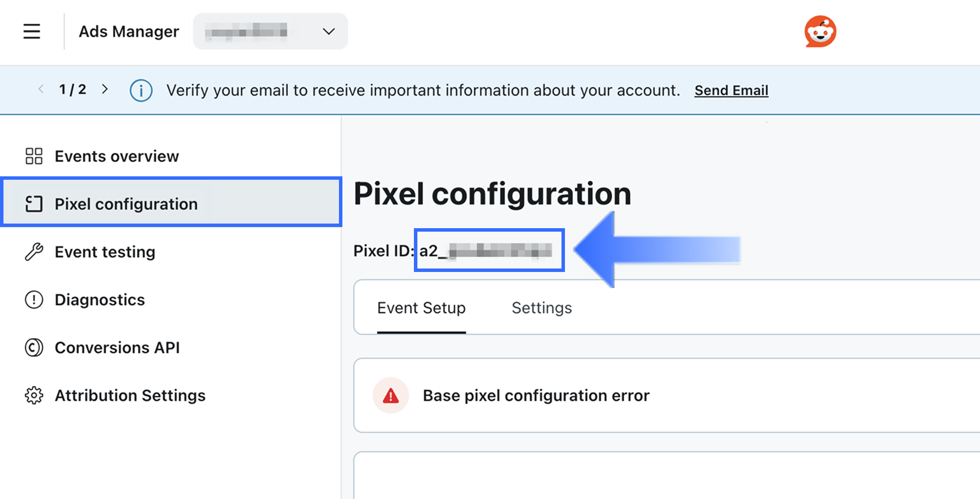
Task: Click the Diagnostics exclamation icon
Action: tap(34, 300)
